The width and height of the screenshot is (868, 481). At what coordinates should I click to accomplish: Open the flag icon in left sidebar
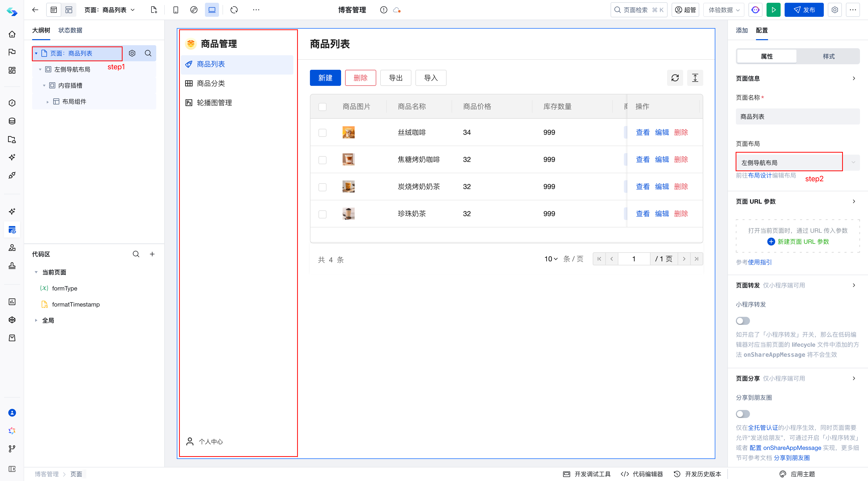pos(12,52)
